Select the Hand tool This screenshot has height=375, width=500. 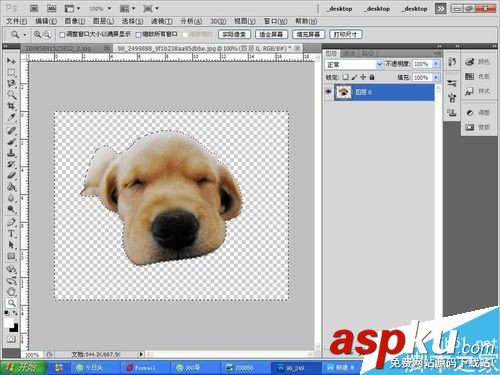[11, 292]
